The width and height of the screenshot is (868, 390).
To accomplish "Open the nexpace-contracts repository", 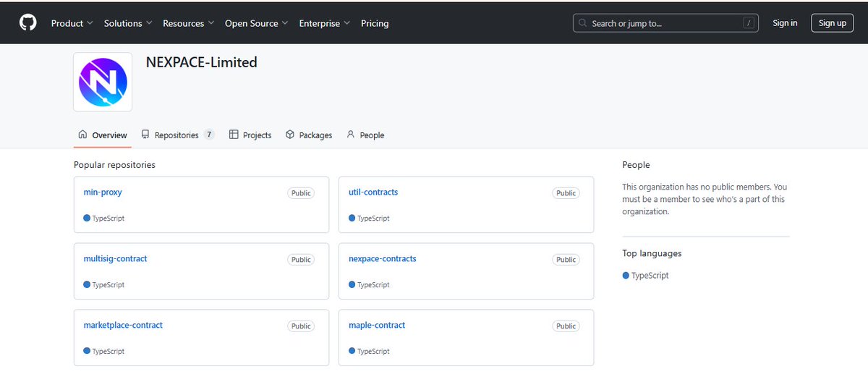I will 383,259.
